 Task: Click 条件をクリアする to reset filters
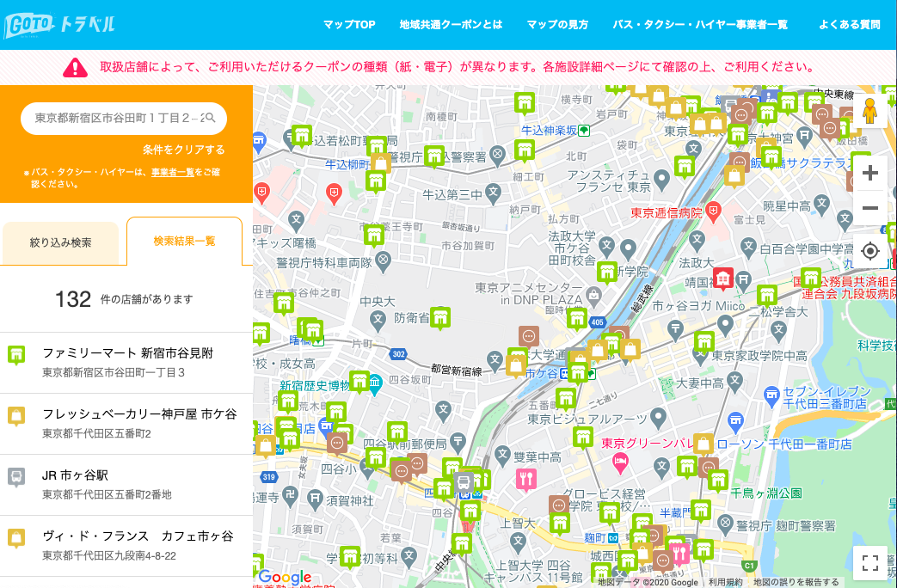tap(184, 150)
